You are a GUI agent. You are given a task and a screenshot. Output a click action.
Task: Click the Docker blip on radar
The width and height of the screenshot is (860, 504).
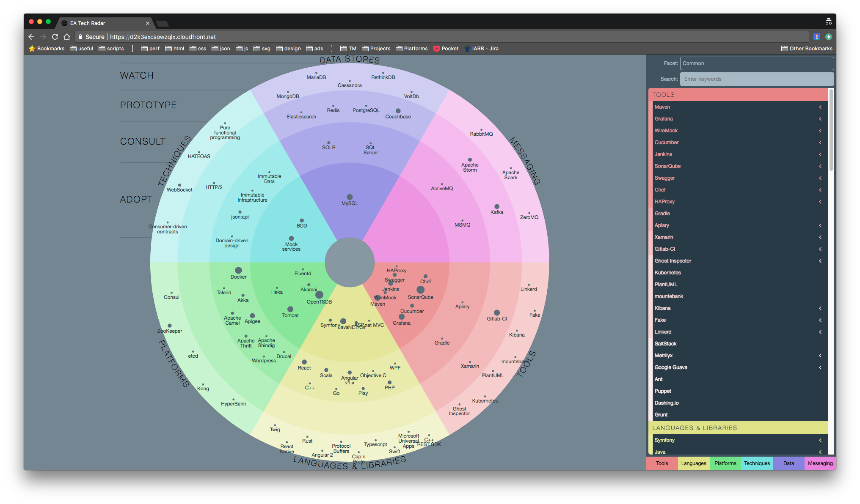238,270
